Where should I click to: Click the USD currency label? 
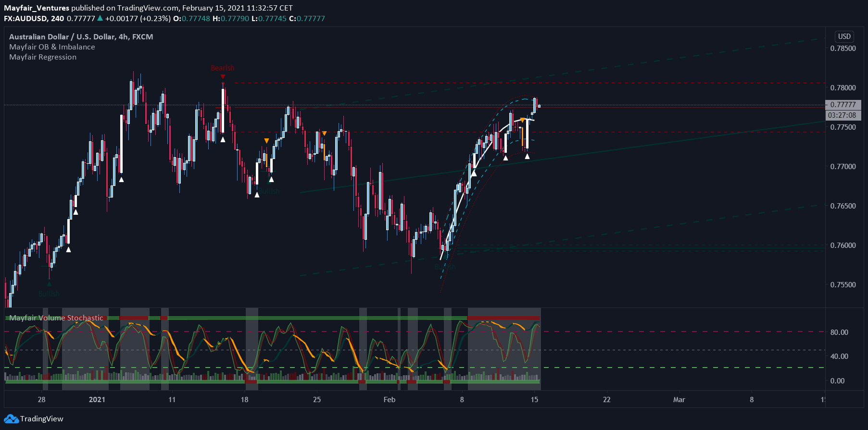[844, 37]
